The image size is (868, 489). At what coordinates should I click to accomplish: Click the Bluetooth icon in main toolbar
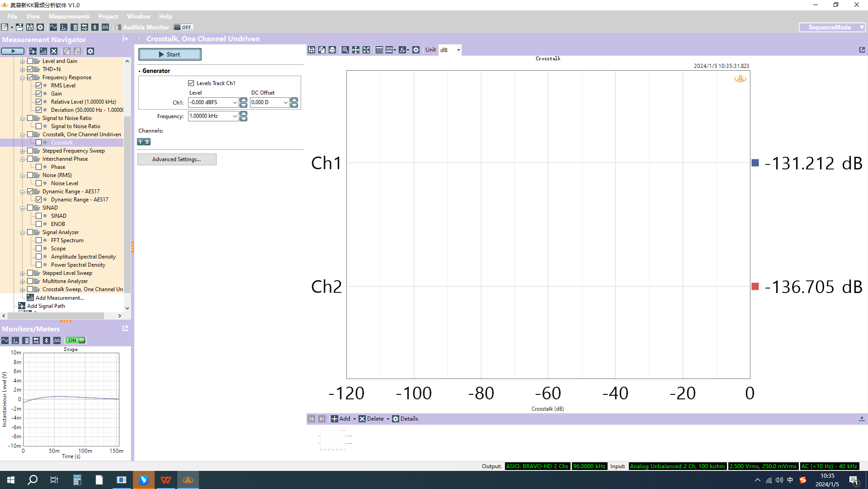pos(95,27)
